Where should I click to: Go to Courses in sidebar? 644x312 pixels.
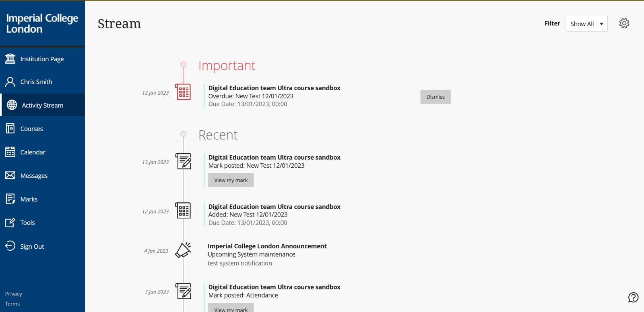tap(31, 129)
